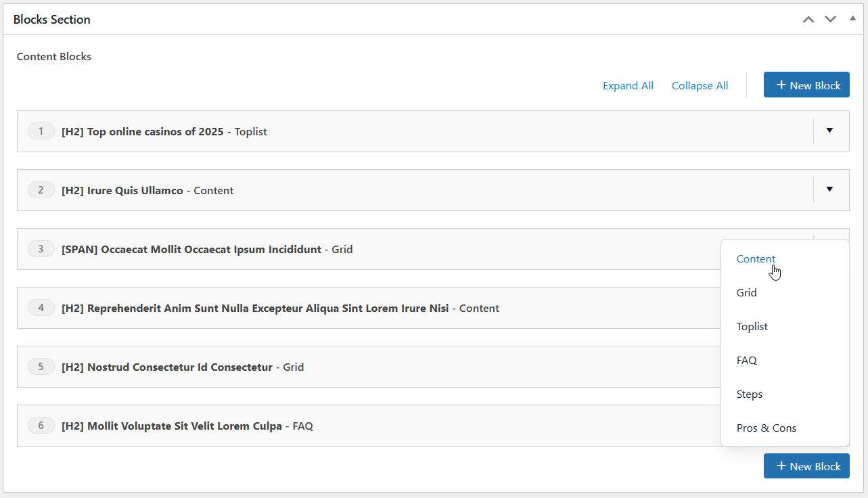Expand the Irure Quis Ullamco block arrow
The height and width of the screenshot is (498, 868).
(829, 189)
